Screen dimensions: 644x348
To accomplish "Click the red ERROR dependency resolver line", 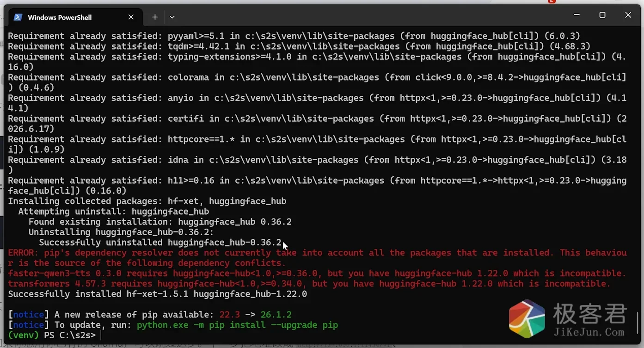I will pyautogui.click(x=317, y=258).
